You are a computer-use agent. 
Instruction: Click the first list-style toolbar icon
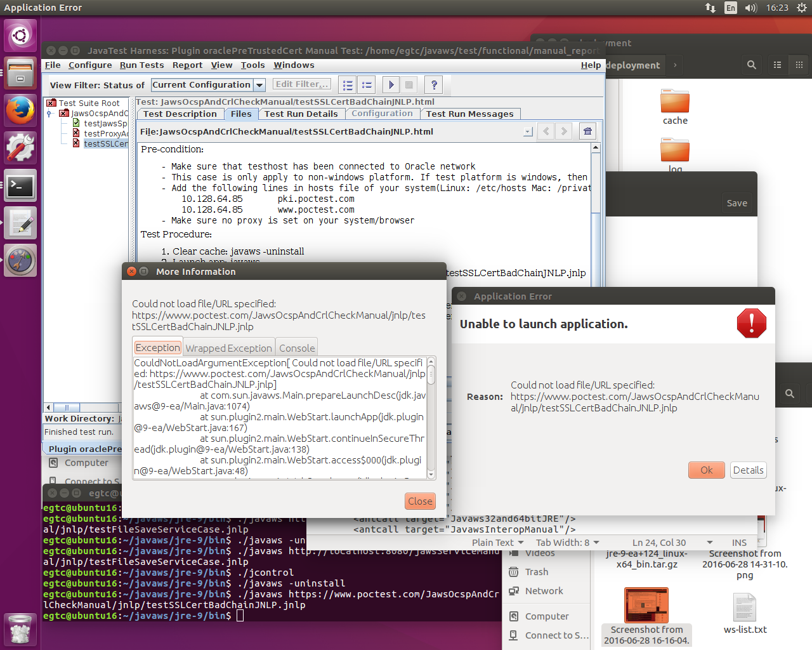348,85
